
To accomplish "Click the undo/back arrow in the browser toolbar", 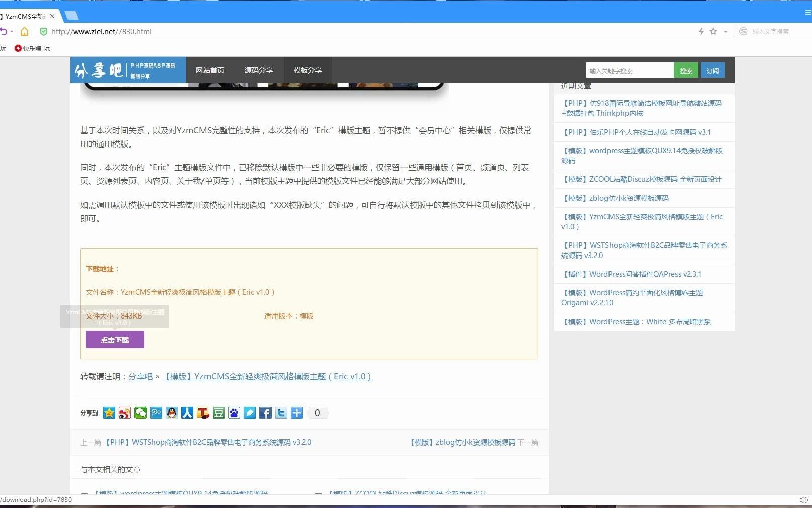I will pyautogui.click(x=4, y=31).
